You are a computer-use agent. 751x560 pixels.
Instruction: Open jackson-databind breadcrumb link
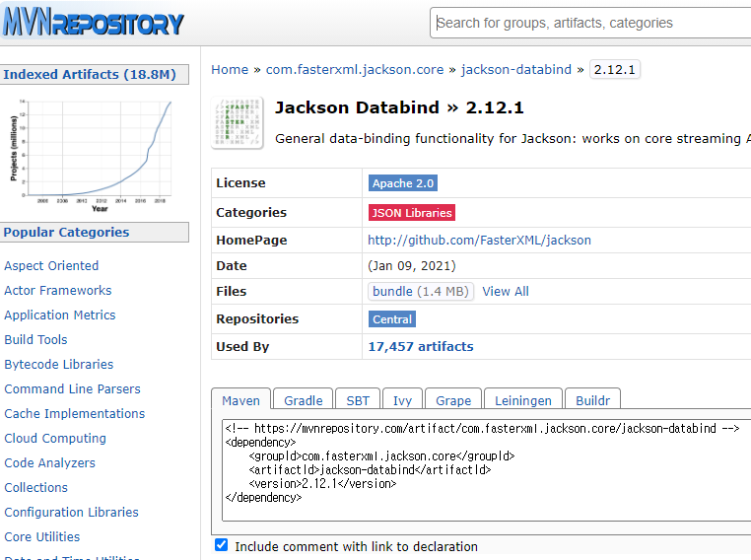pos(516,69)
